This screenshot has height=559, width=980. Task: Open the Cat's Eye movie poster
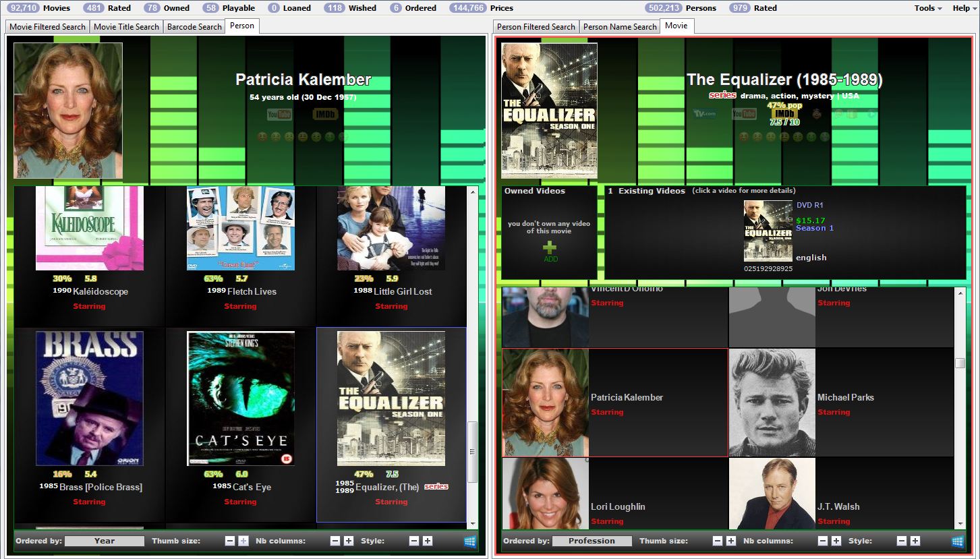point(241,399)
